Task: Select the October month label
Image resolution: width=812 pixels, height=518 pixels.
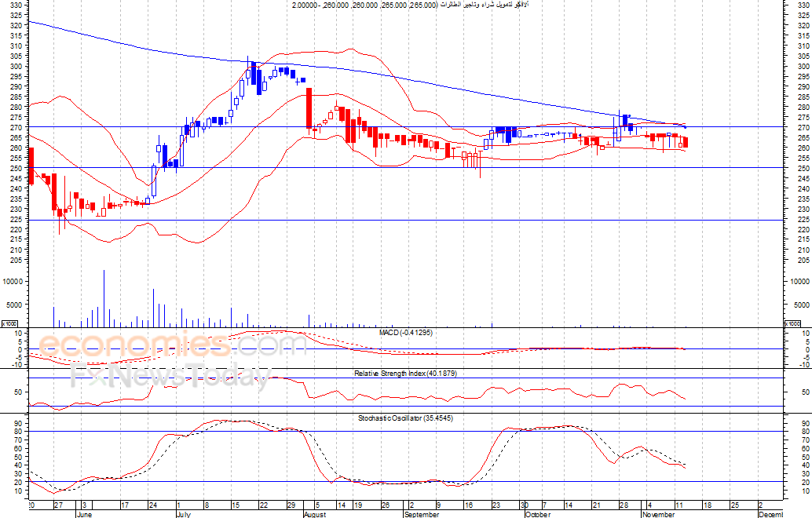Action: pos(537,514)
